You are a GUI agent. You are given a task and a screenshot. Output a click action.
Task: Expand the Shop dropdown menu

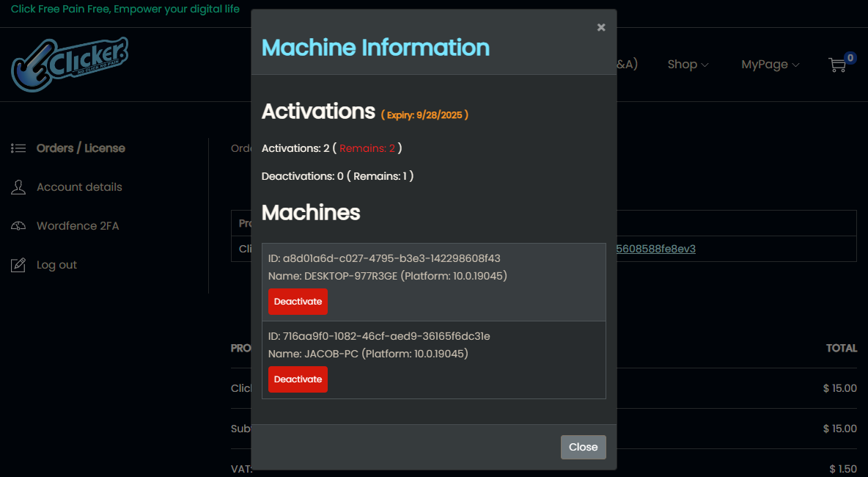(x=688, y=65)
